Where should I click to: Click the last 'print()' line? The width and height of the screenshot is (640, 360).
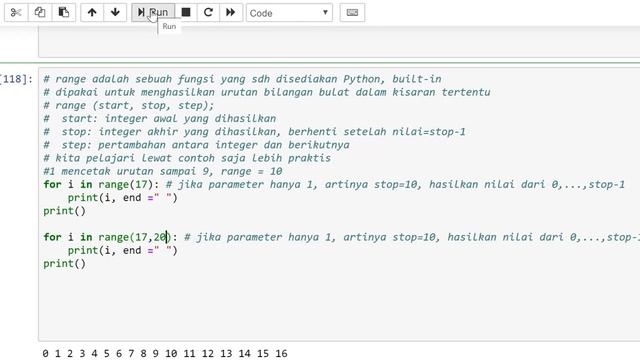click(64, 263)
